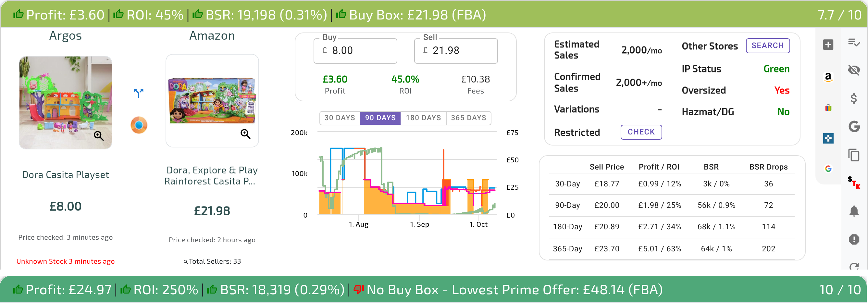Click the IP Status Green value
Screen dimensions: 868x303
pyautogui.click(x=776, y=69)
